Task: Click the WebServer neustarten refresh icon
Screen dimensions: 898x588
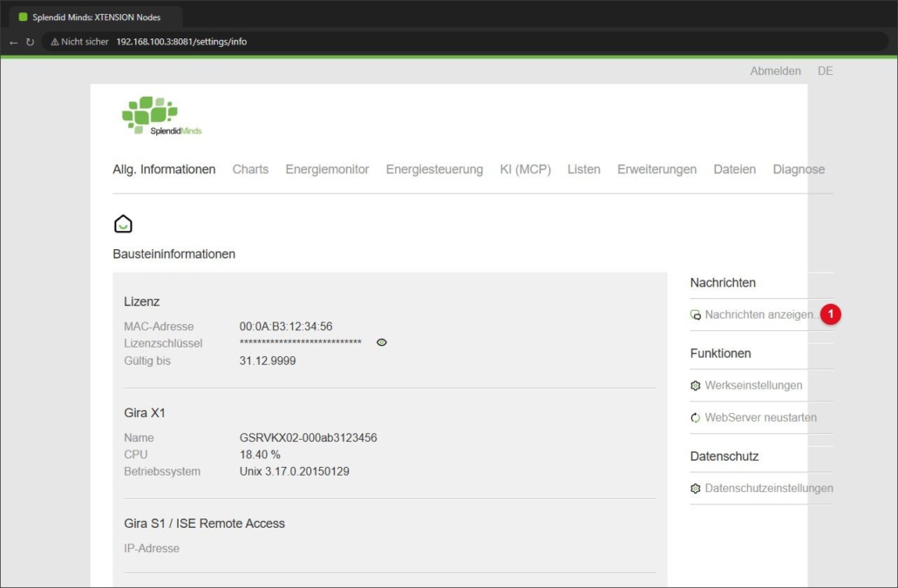Action: click(x=695, y=417)
